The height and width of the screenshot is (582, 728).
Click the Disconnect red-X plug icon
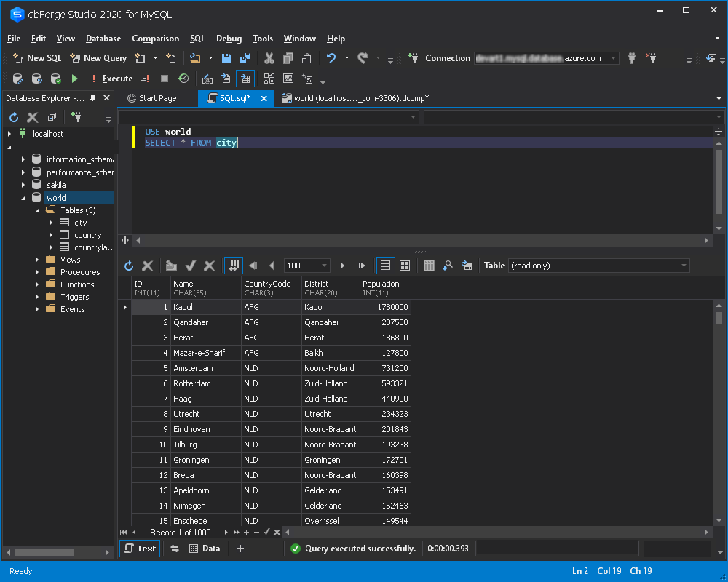pyautogui.click(x=651, y=58)
